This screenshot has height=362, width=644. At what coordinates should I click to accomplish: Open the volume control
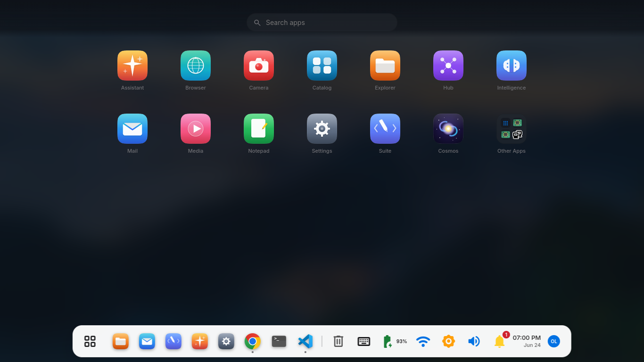tap(474, 341)
